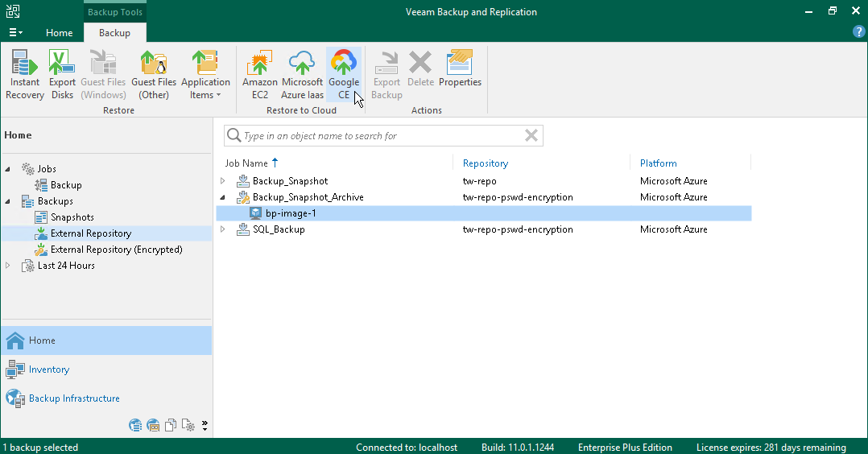Click the Files view footer icon
The image size is (868, 454).
[x=171, y=425]
